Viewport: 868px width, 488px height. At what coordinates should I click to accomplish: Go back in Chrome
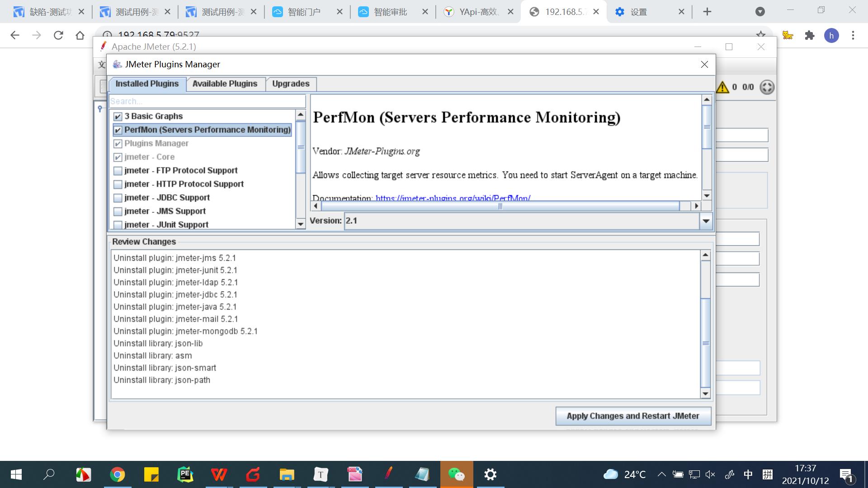click(x=15, y=35)
